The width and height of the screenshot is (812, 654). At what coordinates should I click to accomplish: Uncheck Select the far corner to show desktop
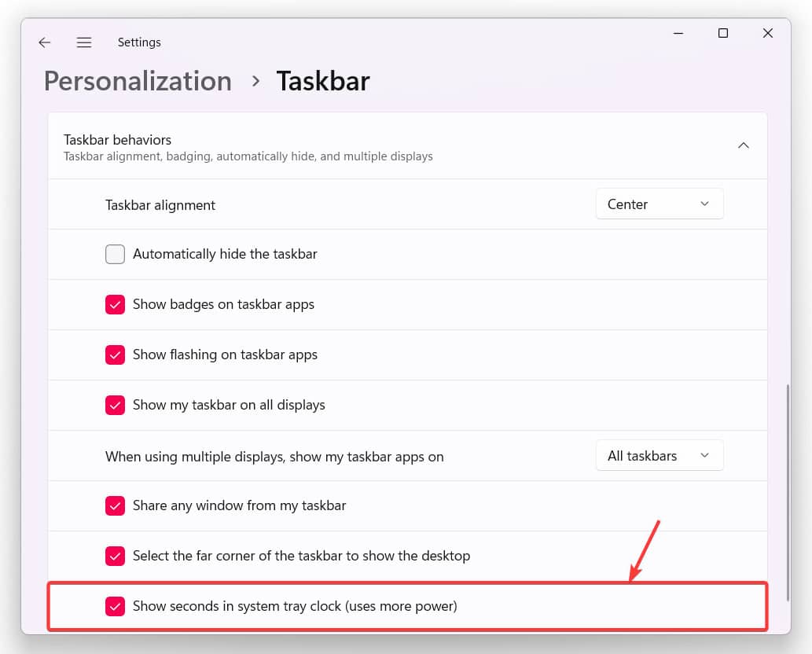click(x=116, y=557)
